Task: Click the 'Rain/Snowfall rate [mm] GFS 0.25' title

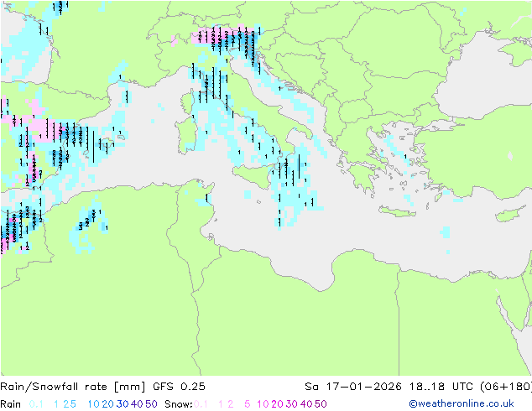Action: point(102,387)
